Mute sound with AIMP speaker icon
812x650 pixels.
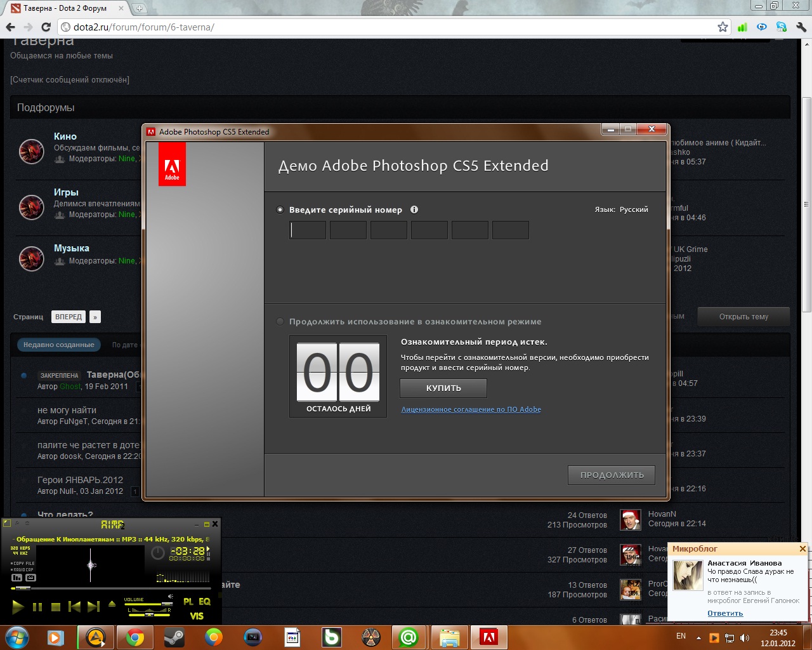click(x=170, y=597)
